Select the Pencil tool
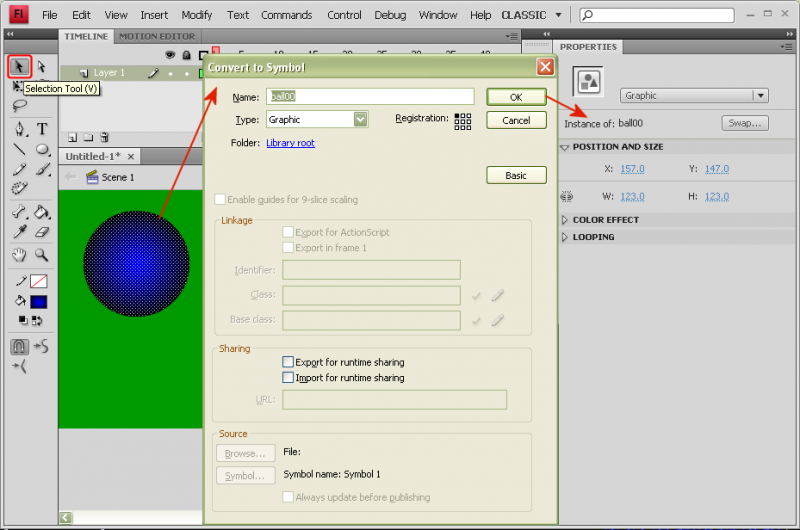The width and height of the screenshot is (800, 530). click(19, 169)
